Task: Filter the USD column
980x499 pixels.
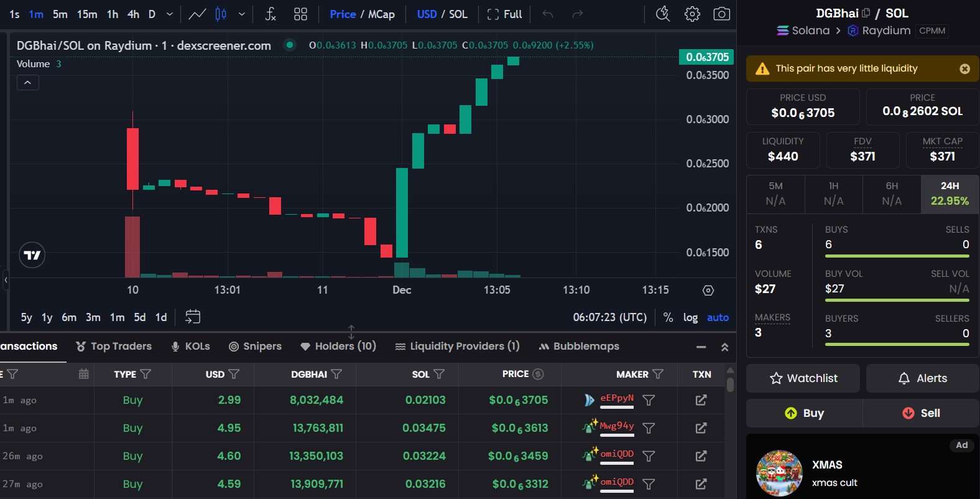Action: click(x=234, y=374)
